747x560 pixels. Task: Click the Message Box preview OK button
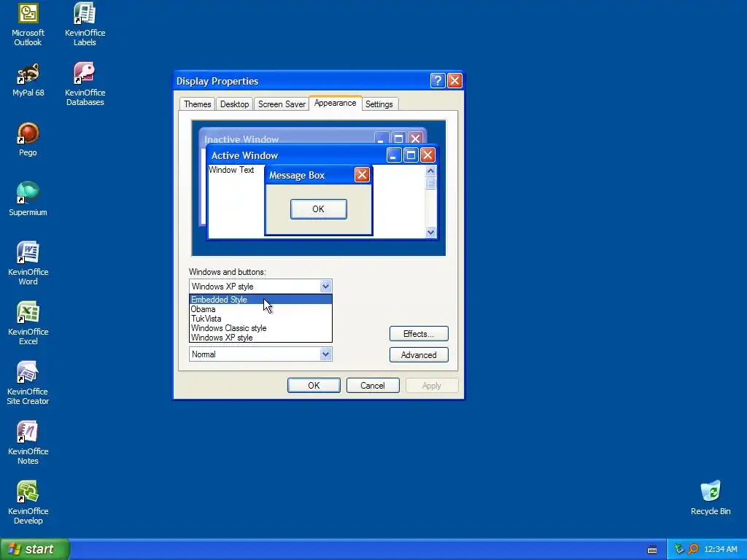pyautogui.click(x=318, y=209)
